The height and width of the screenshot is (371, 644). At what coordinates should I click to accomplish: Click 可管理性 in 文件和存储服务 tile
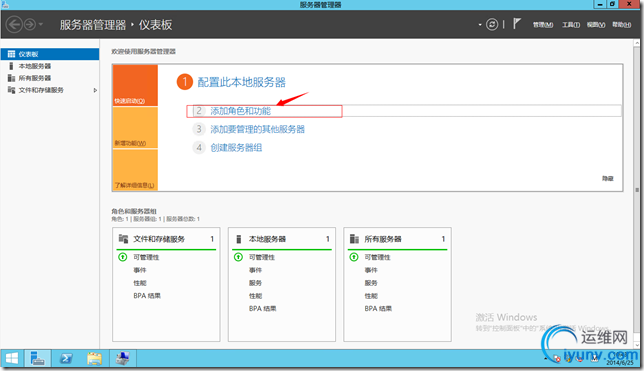pos(146,257)
